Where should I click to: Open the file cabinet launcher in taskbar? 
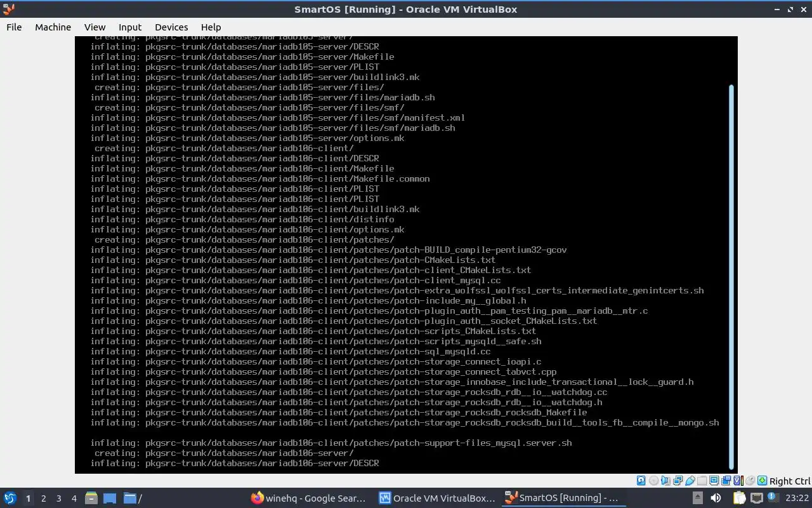pyautogui.click(x=91, y=498)
